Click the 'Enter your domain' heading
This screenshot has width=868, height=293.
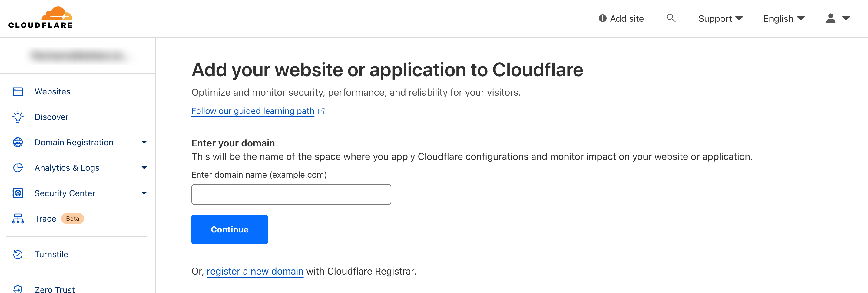coord(233,143)
